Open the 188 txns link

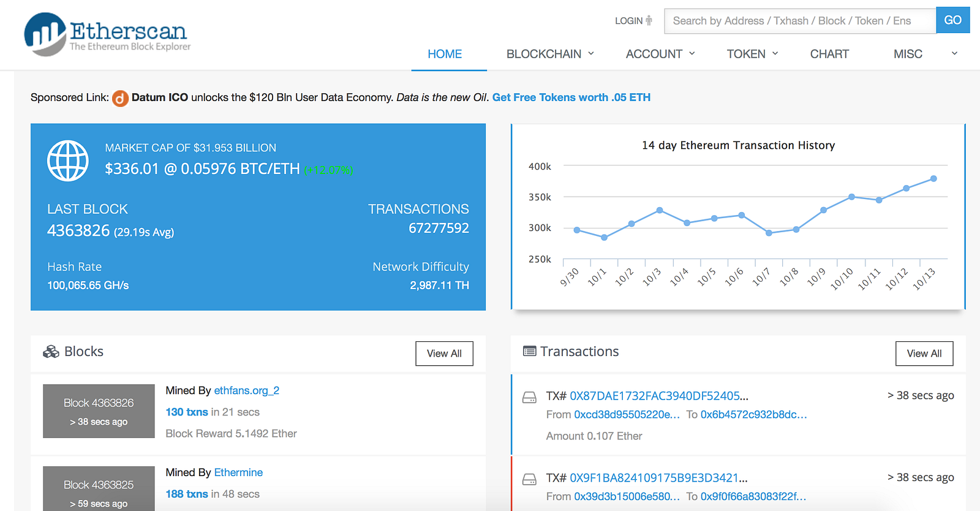point(187,494)
